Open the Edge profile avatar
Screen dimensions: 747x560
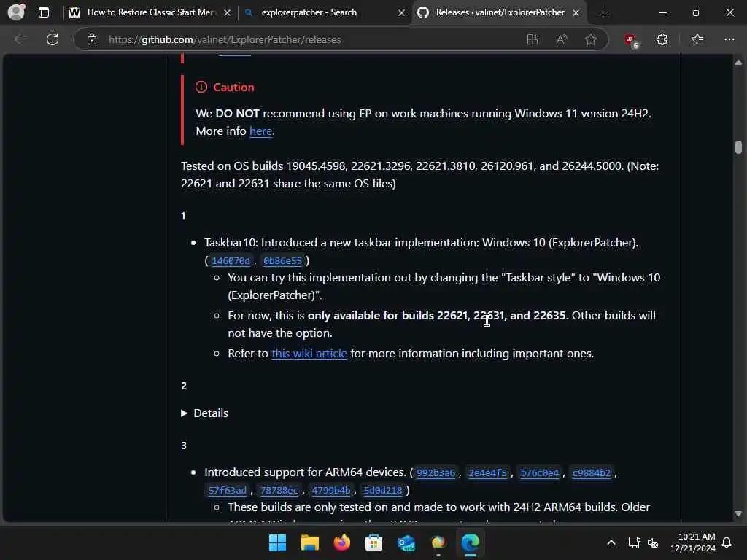click(x=16, y=12)
